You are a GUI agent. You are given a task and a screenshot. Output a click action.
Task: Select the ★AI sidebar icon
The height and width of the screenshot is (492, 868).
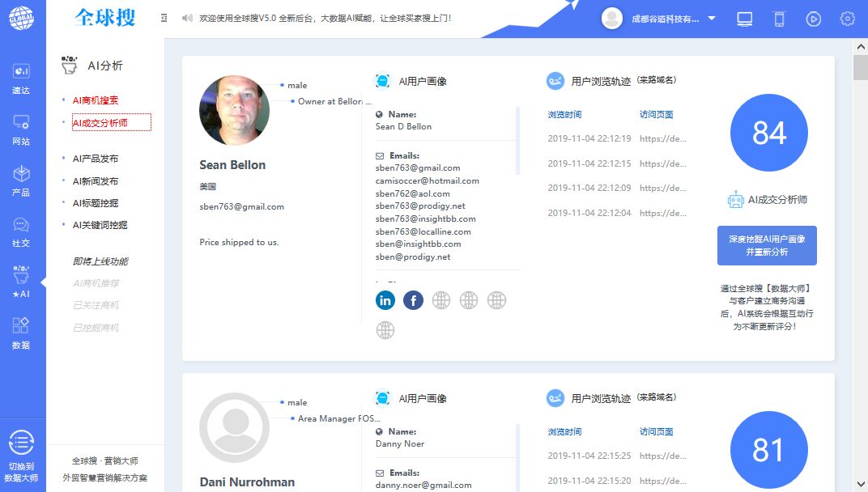pyautogui.click(x=23, y=281)
